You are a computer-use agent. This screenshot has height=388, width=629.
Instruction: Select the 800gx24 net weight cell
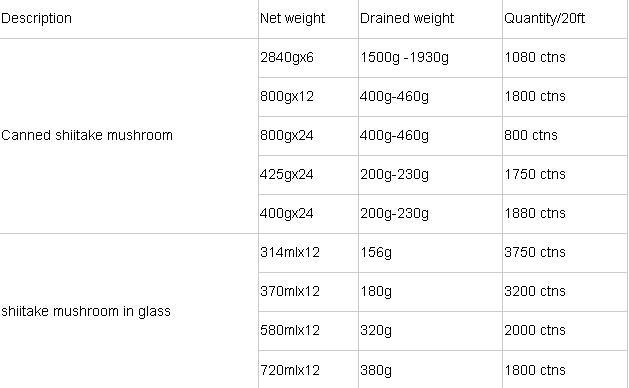308,136
